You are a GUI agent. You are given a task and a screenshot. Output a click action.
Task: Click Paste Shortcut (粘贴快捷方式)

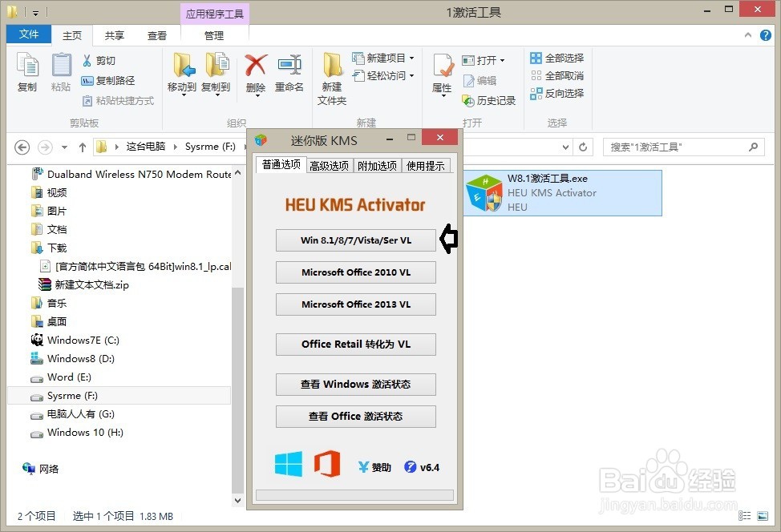pyautogui.click(x=118, y=100)
